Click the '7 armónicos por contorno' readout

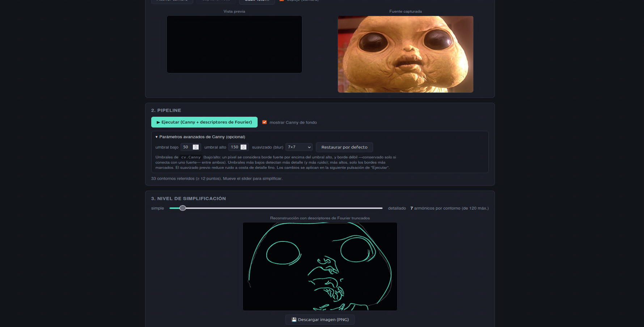(449, 208)
